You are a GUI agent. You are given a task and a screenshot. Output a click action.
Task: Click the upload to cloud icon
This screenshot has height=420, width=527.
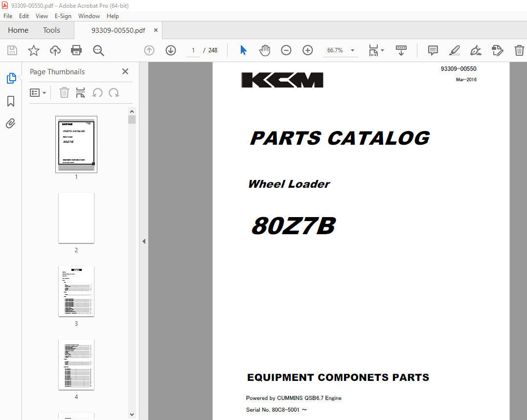click(55, 50)
